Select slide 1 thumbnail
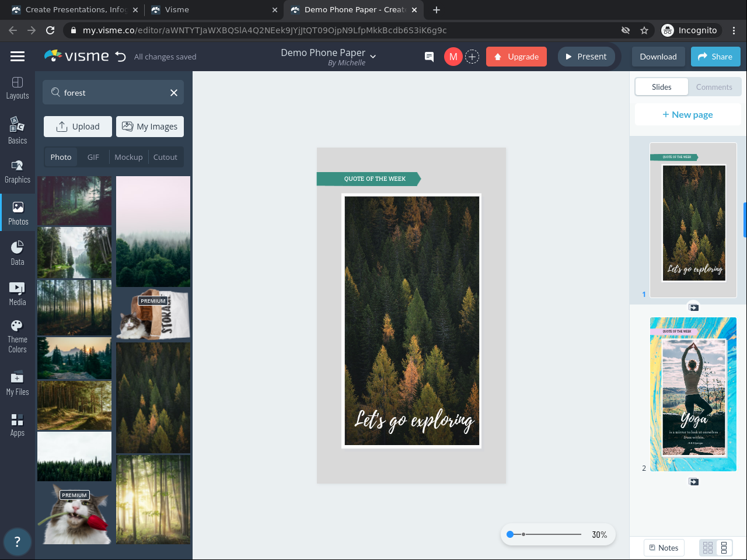Viewport: 747px width, 560px height. 693,220
